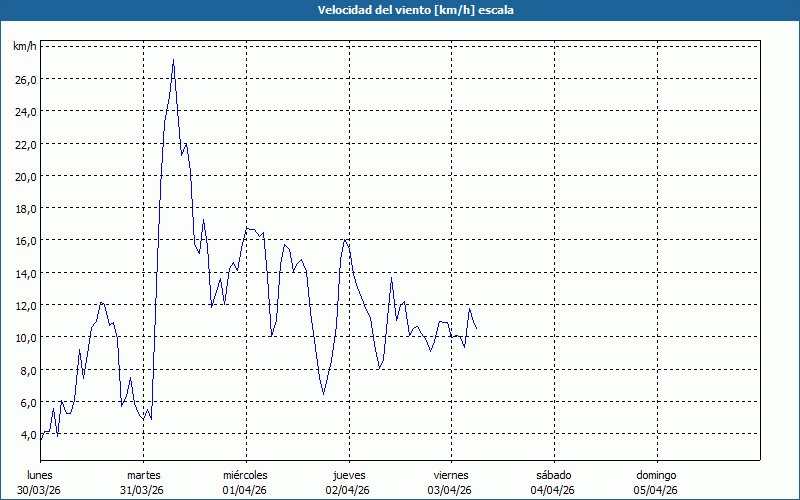
Task: Click the sábado 04/04/26 date label
Action: (x=553, y=483)
